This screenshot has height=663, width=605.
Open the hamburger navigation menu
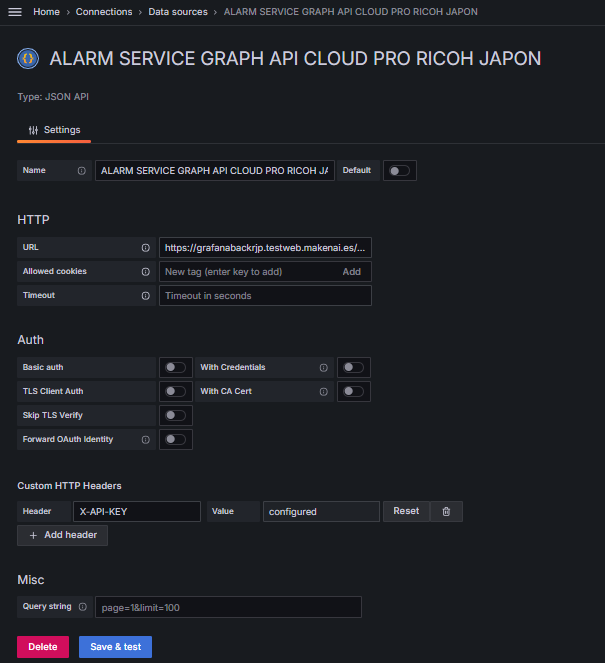[x=14, y=11]
